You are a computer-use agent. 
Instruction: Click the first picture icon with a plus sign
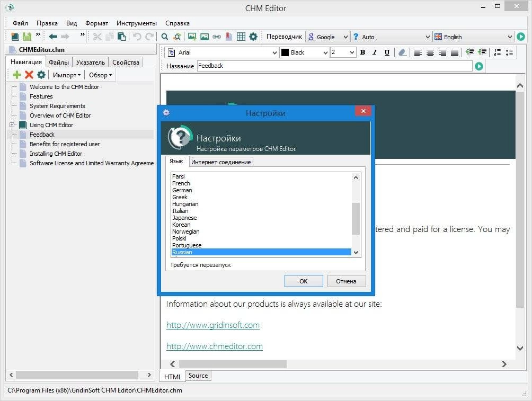click(x=192, y=37)
